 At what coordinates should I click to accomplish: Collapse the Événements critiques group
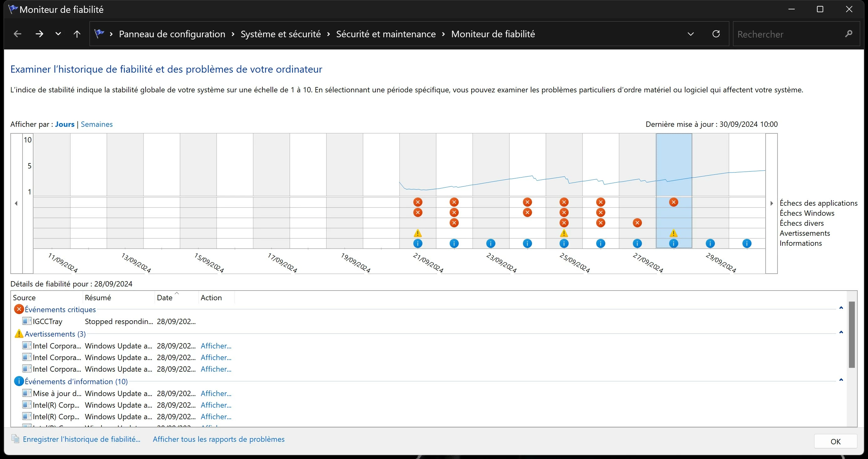pyautogui.click(x=841, y=308)
